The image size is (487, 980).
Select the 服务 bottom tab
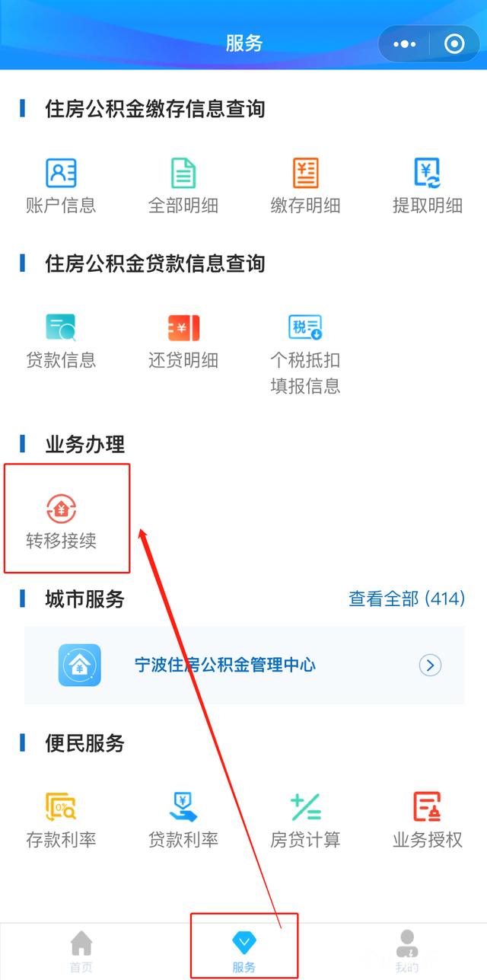(244, 952)
